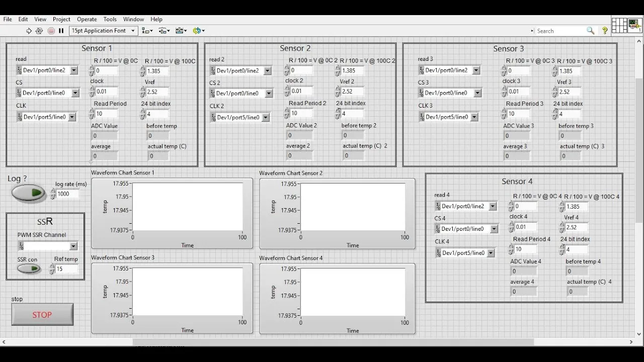
Task: Click the red STOP button
Action: point(42,315)
